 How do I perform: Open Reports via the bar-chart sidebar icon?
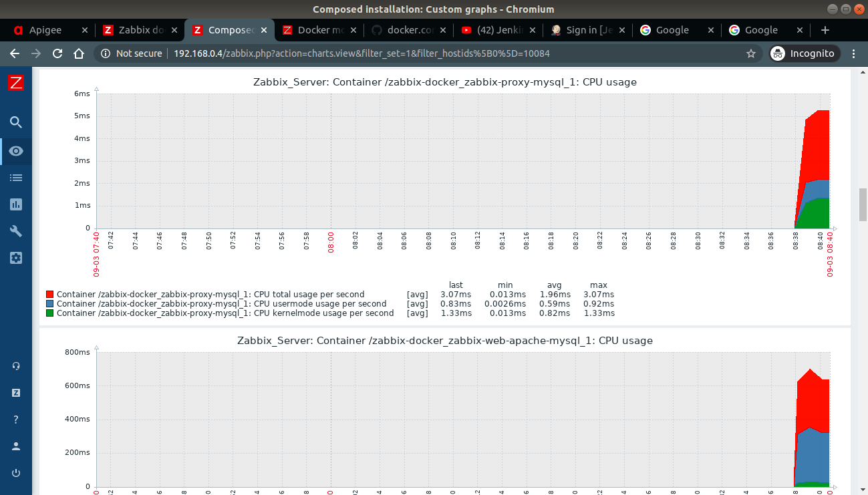15,204
